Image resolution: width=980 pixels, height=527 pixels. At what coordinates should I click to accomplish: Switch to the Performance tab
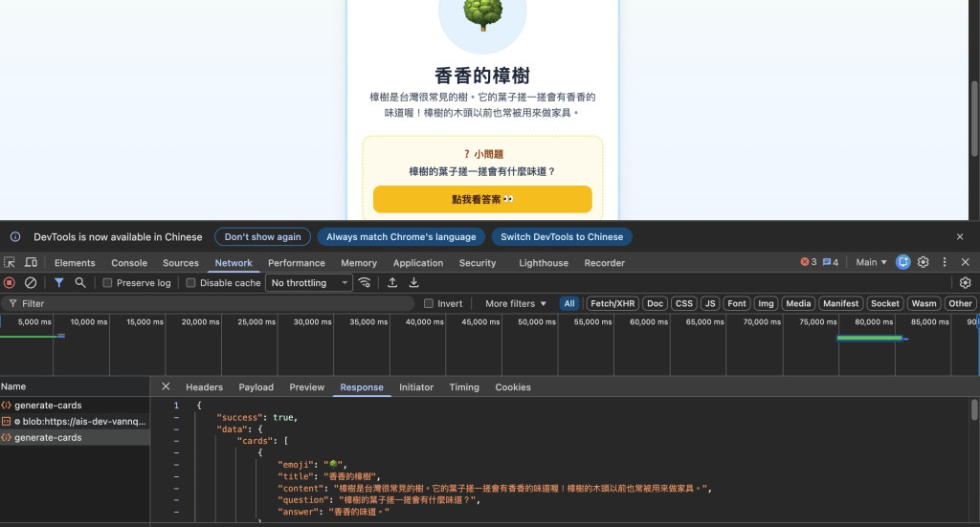point(297,263)
